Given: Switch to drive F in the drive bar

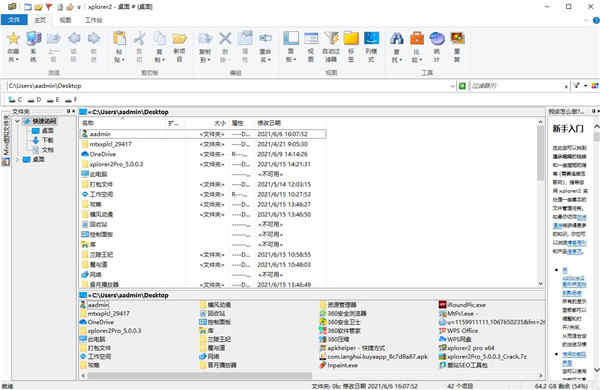Looking at the screenshot, I should pos(71,100).
